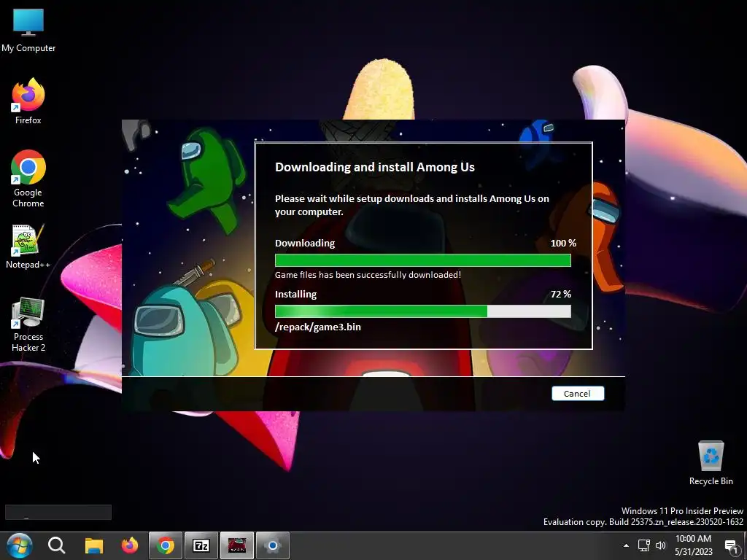Click the Downloading progress bar
747x560 pixels.
423,260
